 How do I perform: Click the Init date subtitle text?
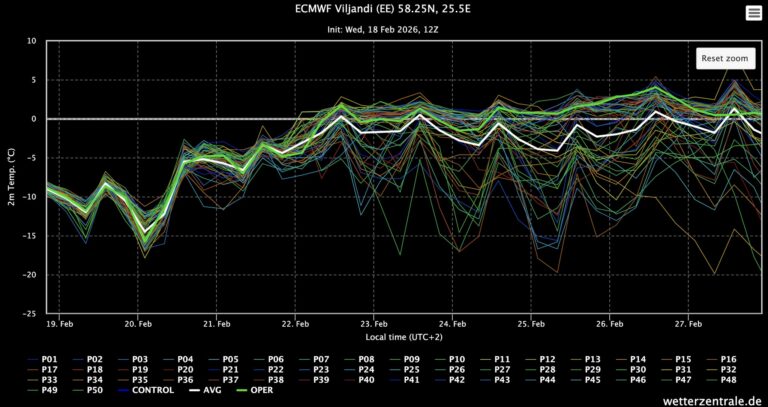tap(384, 29)
